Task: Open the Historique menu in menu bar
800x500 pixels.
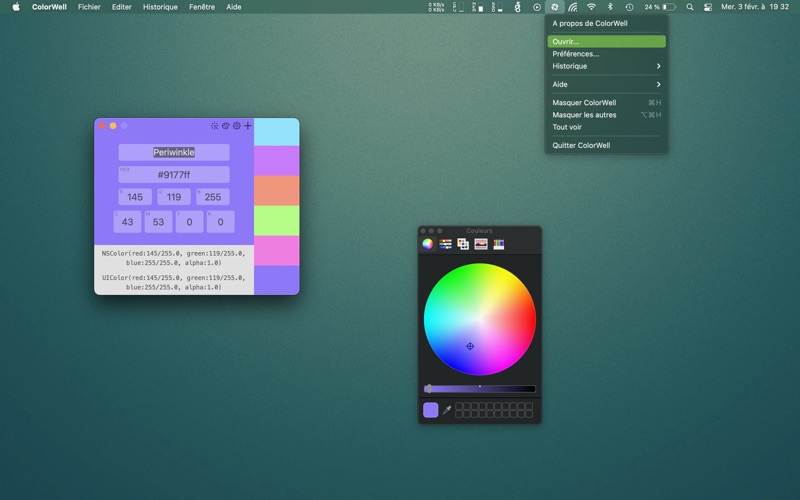Action: (x=160, y=7)
